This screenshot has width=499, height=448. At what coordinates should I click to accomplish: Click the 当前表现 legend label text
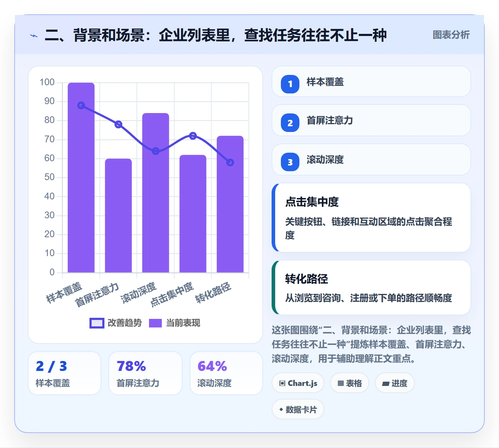[183, 323]
